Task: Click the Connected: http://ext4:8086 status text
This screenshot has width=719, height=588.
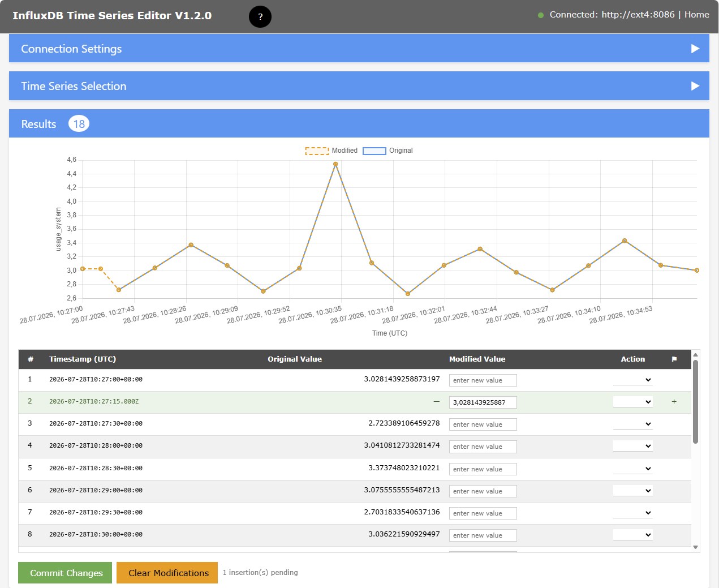Action: click(612, 15)
